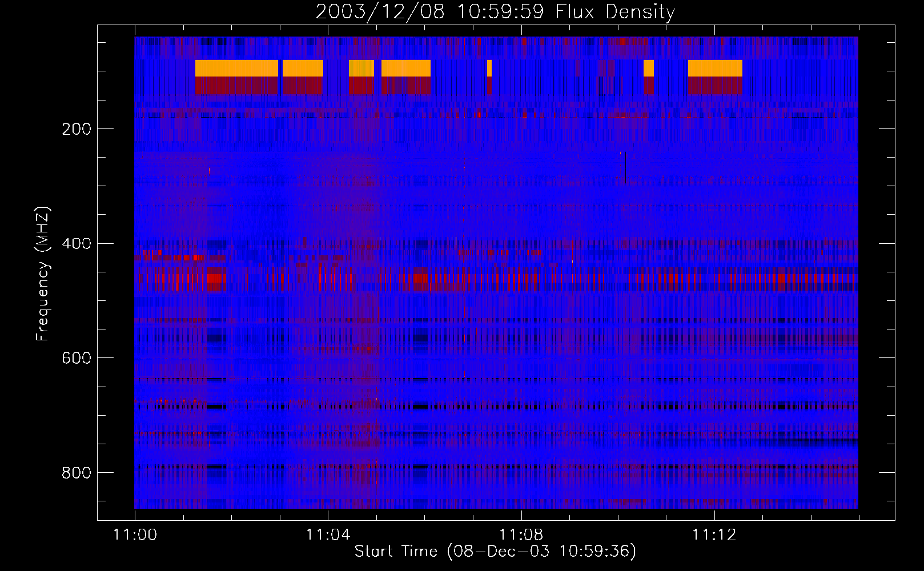The image size is (924, 571).
Task: Click the 11:00 time tick label
Action: click(x=135, y=535)
